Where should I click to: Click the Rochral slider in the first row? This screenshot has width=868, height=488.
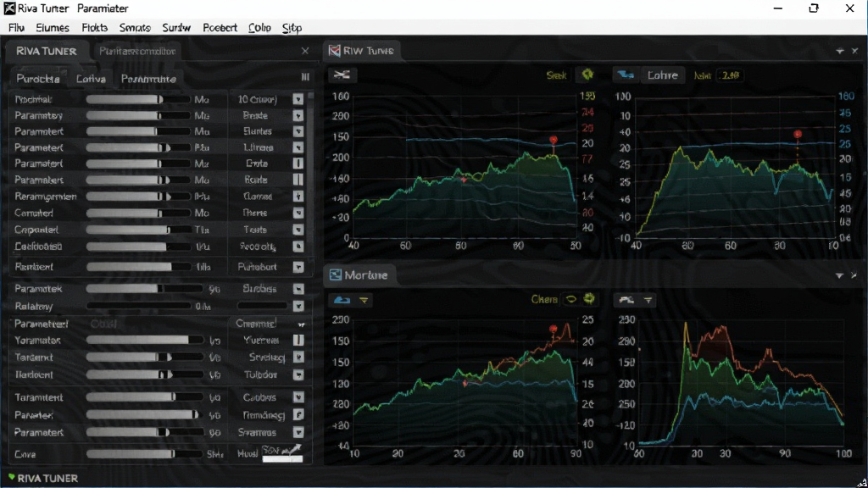[x=138, y=99]
